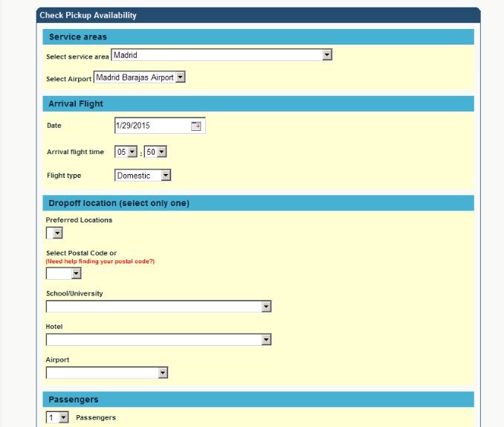
Task: Click the 'Hotel' label text
Action: point(54,327)
